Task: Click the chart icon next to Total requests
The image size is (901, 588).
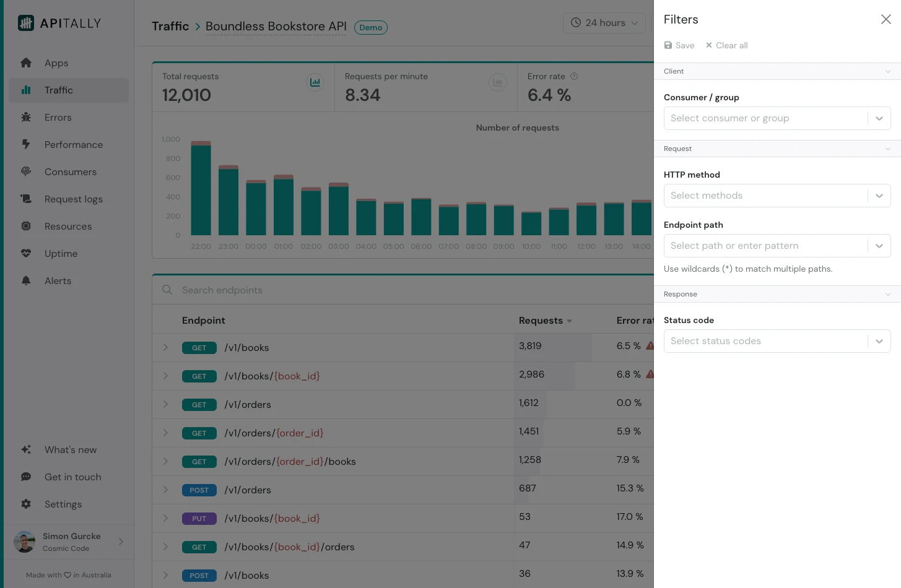Action: (315, 82)
